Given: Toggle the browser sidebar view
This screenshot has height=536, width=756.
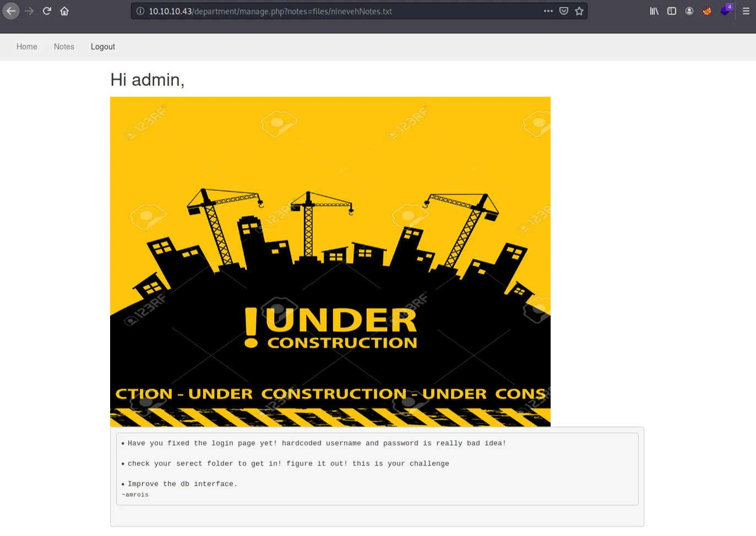Looking at the screenshot, I should (x=672, y=11).
